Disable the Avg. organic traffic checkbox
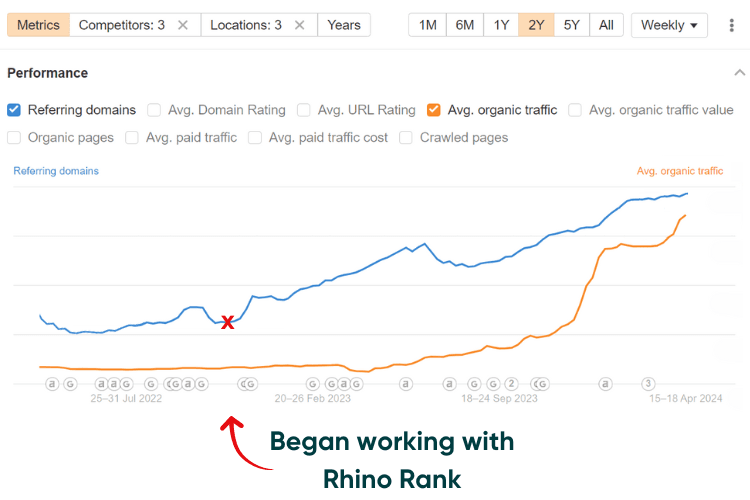Screen dimensions: 750x500 pos(434,110)
